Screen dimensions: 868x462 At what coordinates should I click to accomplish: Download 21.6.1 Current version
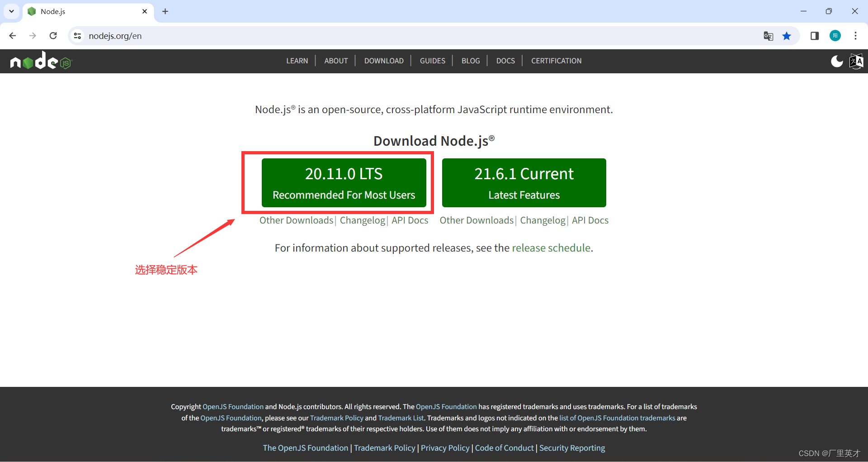click(x=524, y=183)
